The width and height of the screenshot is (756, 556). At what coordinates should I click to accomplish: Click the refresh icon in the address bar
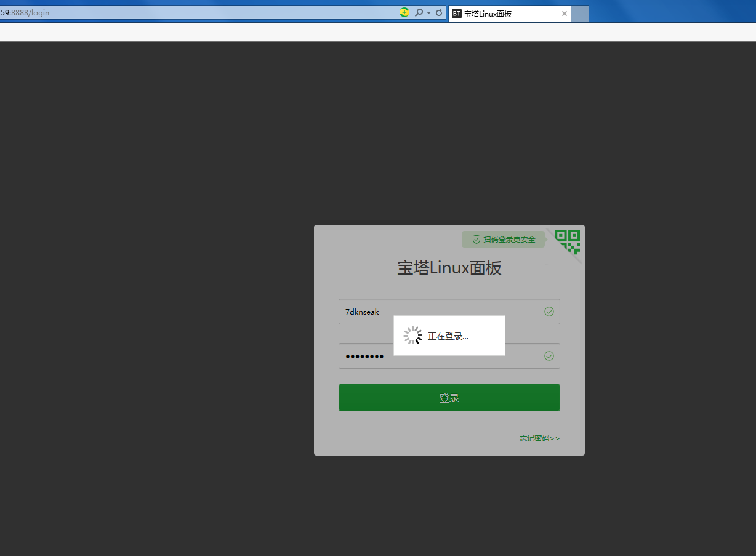tap(438, 12)
